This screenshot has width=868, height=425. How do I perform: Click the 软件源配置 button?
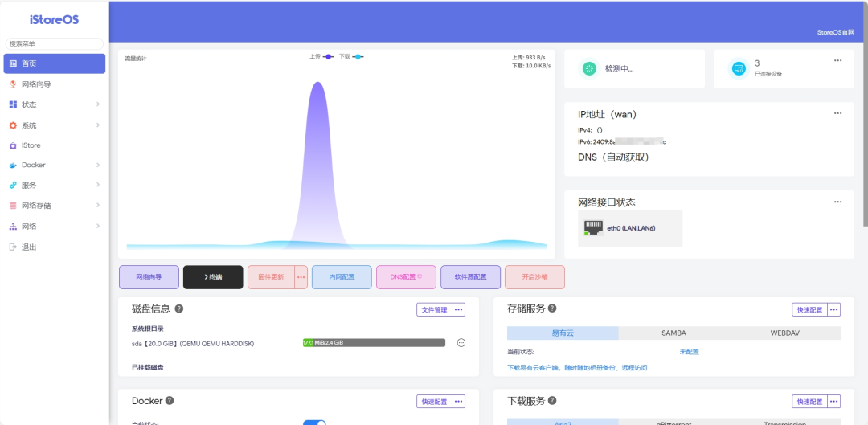470,277
